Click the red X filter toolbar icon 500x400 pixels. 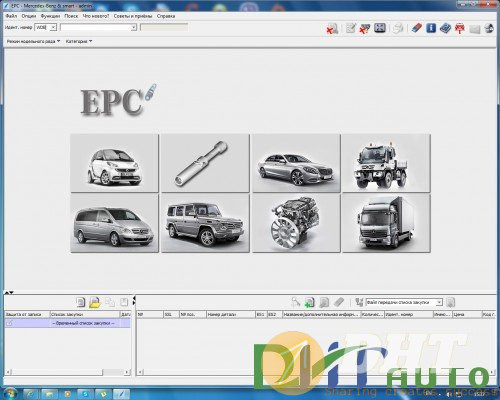point(365,28)
